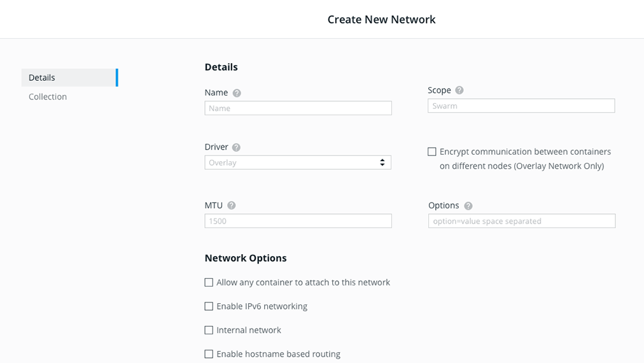Viewport: 644px width, 363px height.
Task: Click the Encrypt communication label text
Action: (525, 159)
